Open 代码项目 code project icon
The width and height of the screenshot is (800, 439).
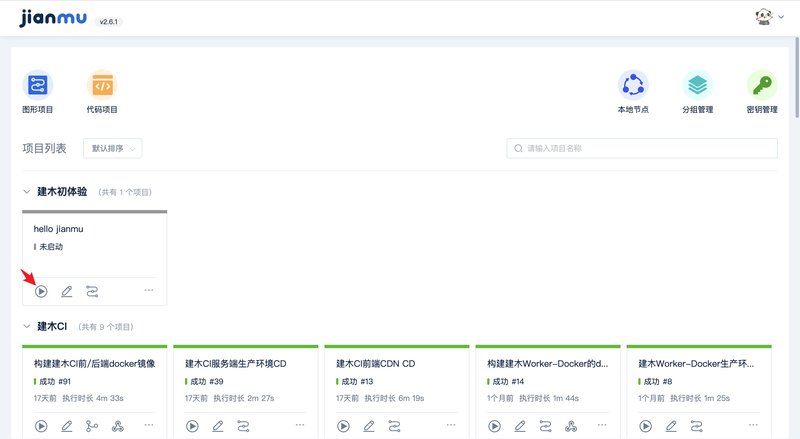coord(102,85)
